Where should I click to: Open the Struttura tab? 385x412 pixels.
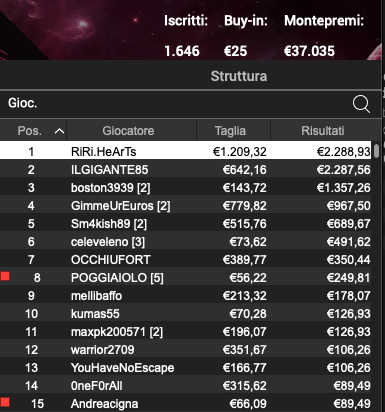pyautogui.click(x=239, y=76)
